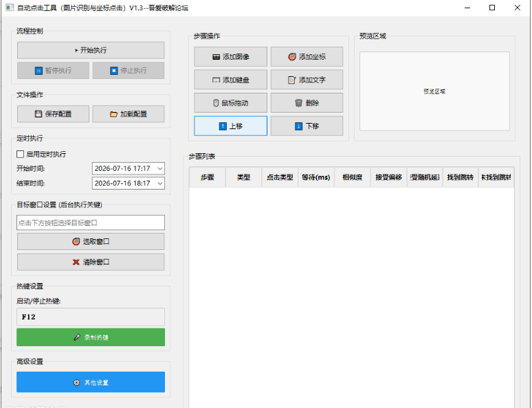
Task: Click the 预览区域 preview pane
Action: tap(434, 91)
